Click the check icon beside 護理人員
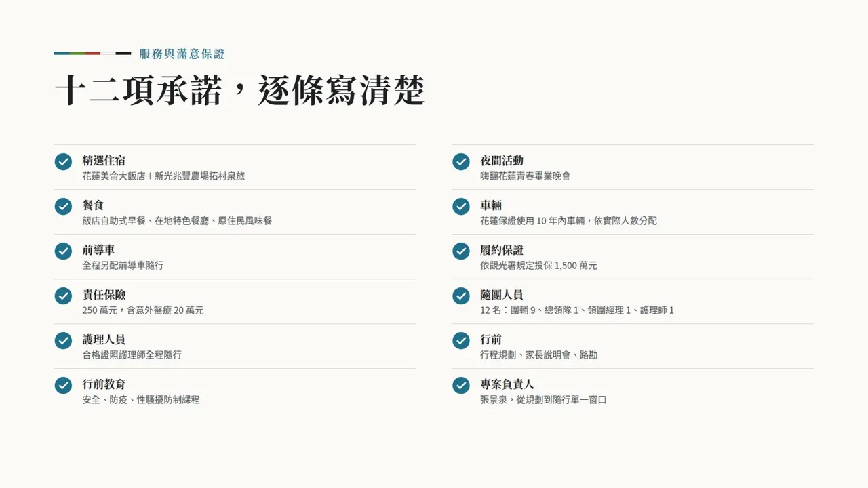The height and width of the screenshot is (488, 868). coord(63,340)
